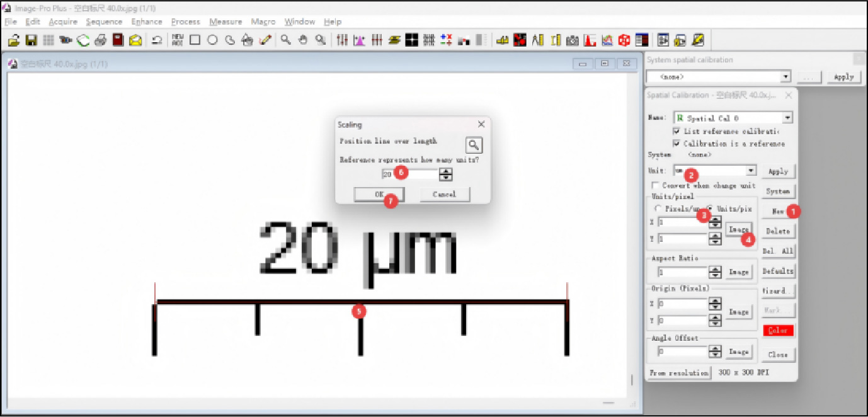
Task: Click magnifier icon in Scaling dialog
Action: (474, 146)
